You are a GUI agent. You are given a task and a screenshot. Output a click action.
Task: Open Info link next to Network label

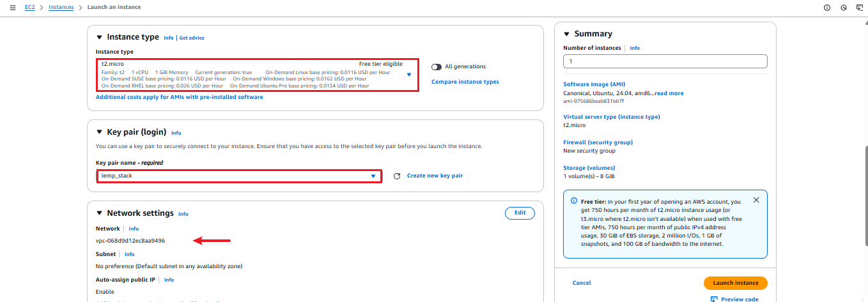[134, 229]
